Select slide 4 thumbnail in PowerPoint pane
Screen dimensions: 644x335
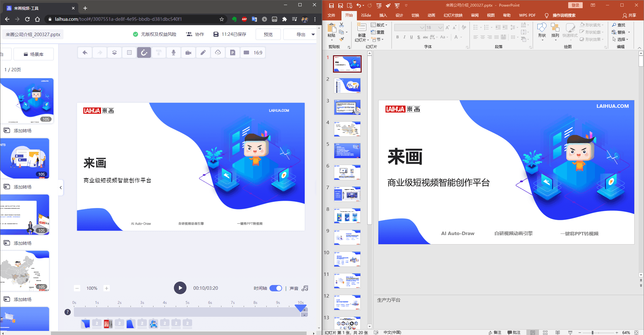click(347, 129)
